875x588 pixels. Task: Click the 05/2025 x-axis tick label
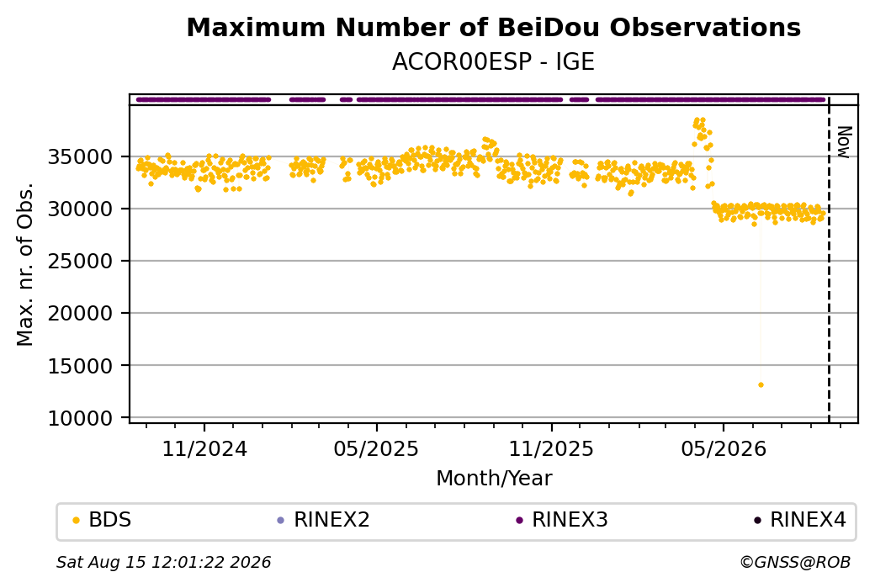(376, 449)
